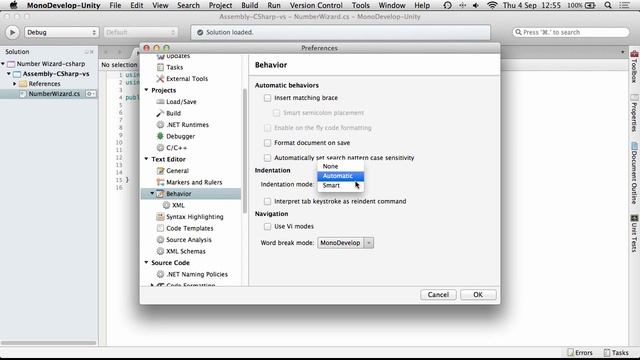640x360 pixels.
Task: Select the Build hammer icon
Action: point(160,113)
